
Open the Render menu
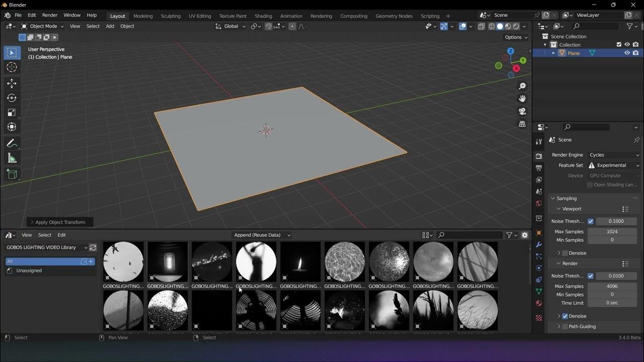tap(50, 16)
